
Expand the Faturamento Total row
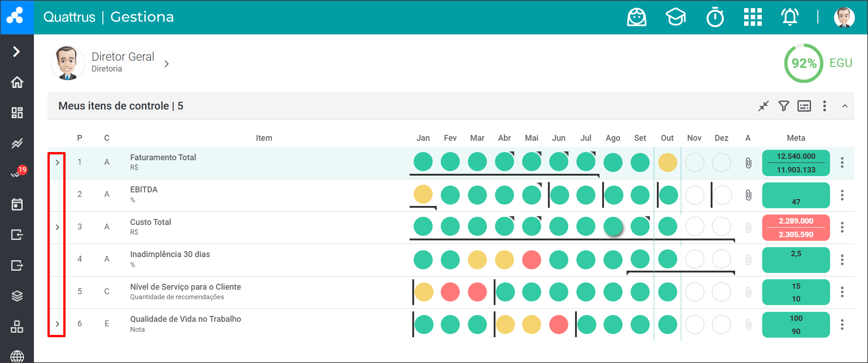point(57,162)
